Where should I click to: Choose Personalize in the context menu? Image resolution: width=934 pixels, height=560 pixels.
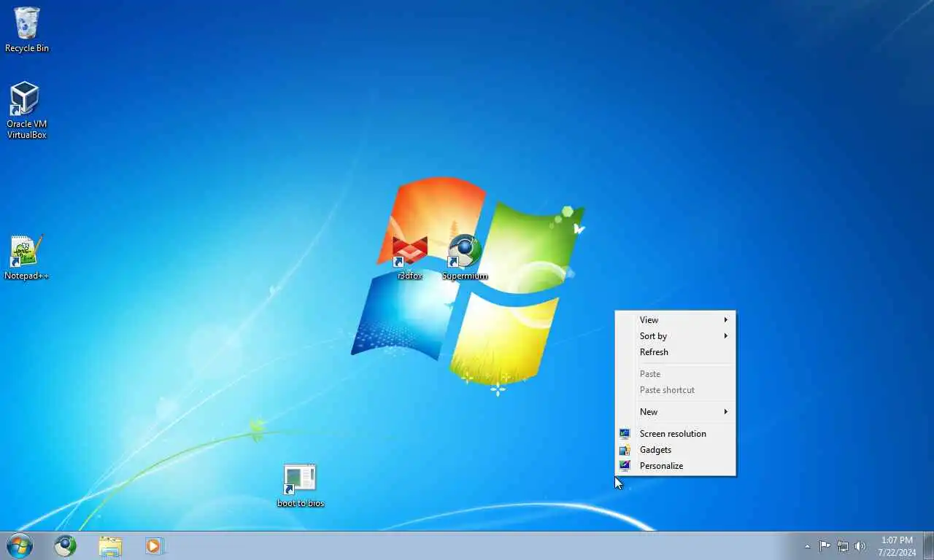coord(675,466)
